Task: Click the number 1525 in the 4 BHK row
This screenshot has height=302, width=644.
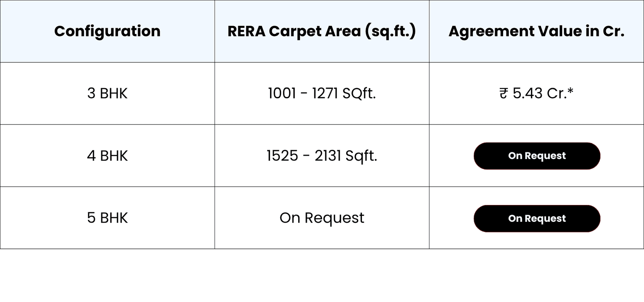Action: pyautogui.click(x=282, y=156)
